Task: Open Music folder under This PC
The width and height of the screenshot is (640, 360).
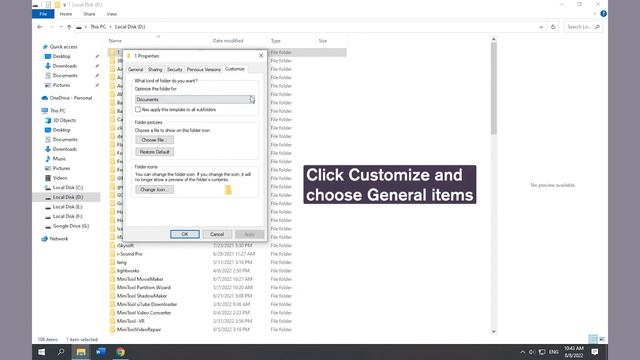Action: [x=59, y=159]
